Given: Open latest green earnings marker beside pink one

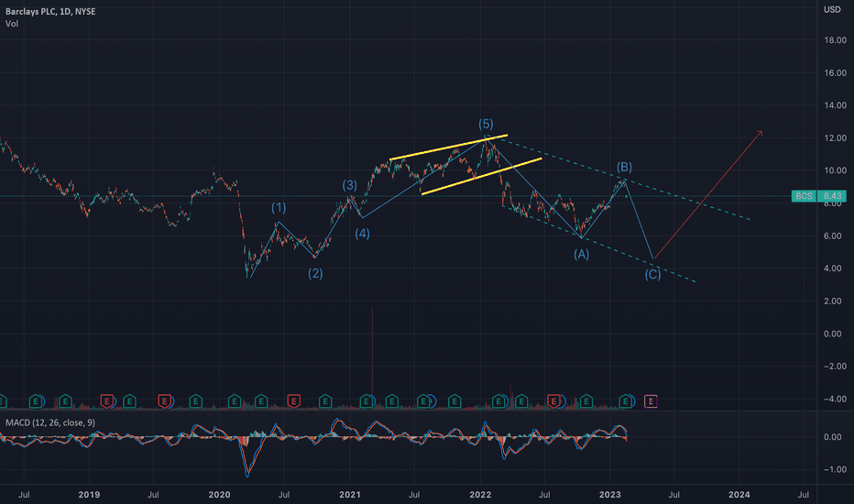Looking at the screenshot, I should [x=626, y=401].
